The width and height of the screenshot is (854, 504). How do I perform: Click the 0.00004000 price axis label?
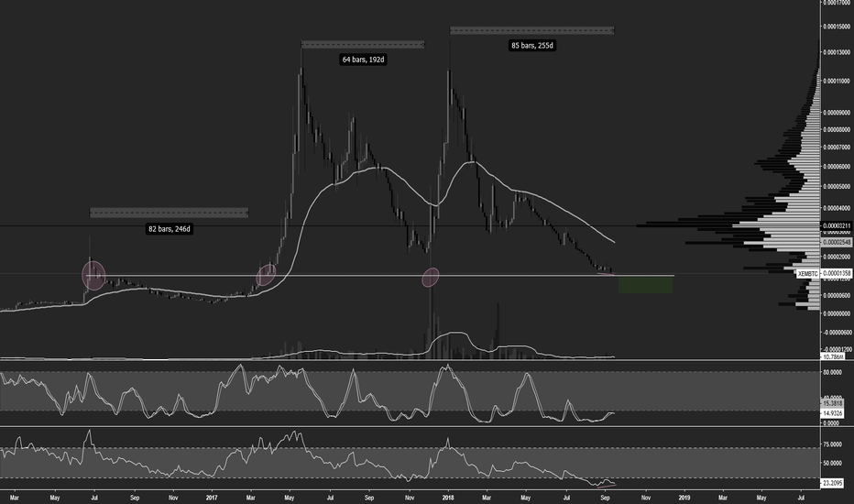click(x=838, y=208)
